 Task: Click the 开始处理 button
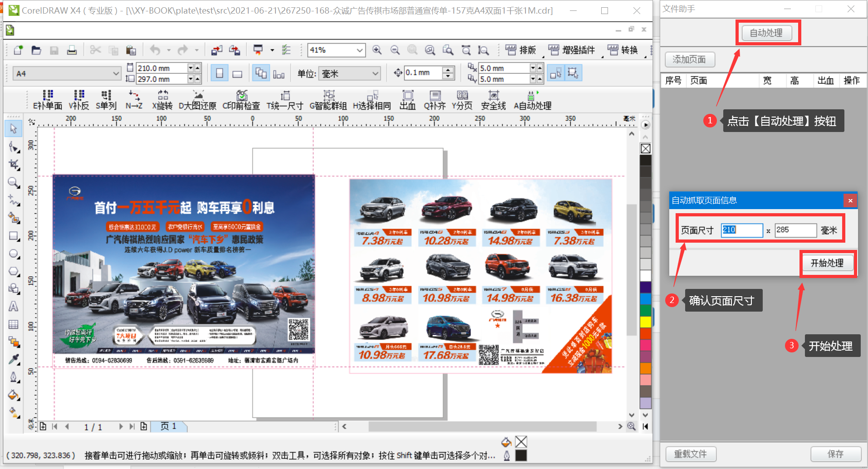(828, 263)
